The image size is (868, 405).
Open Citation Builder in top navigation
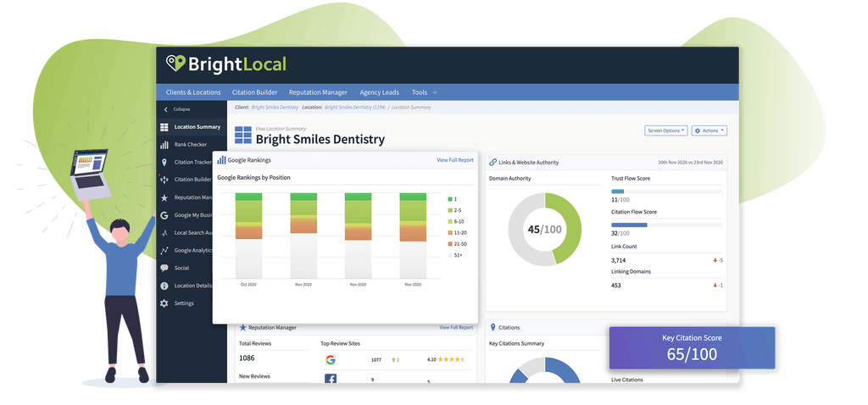click(254, 92)
